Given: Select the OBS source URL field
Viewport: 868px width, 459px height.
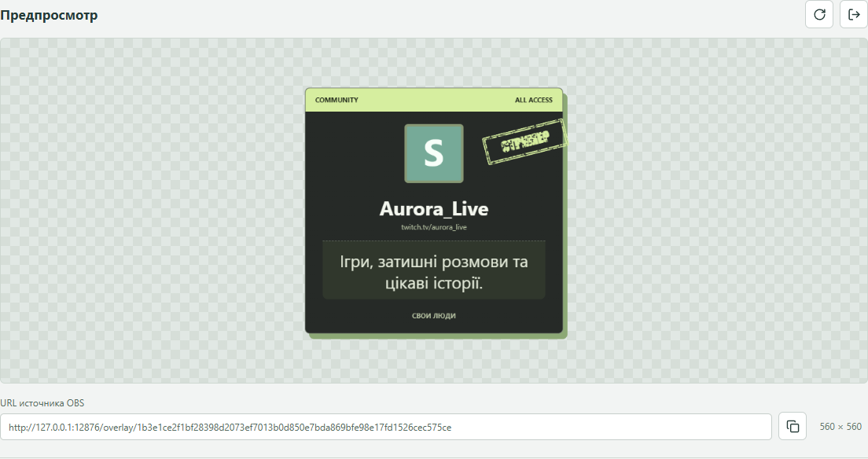Looking at the screenshot, I should (x=386, y=427).
